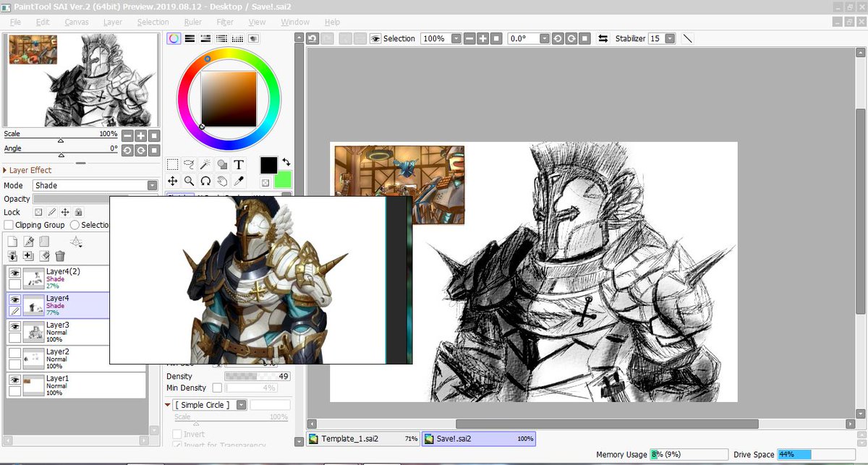
Task: Hide Layer4(2) using its eye icon
Action: coord(14,273)
